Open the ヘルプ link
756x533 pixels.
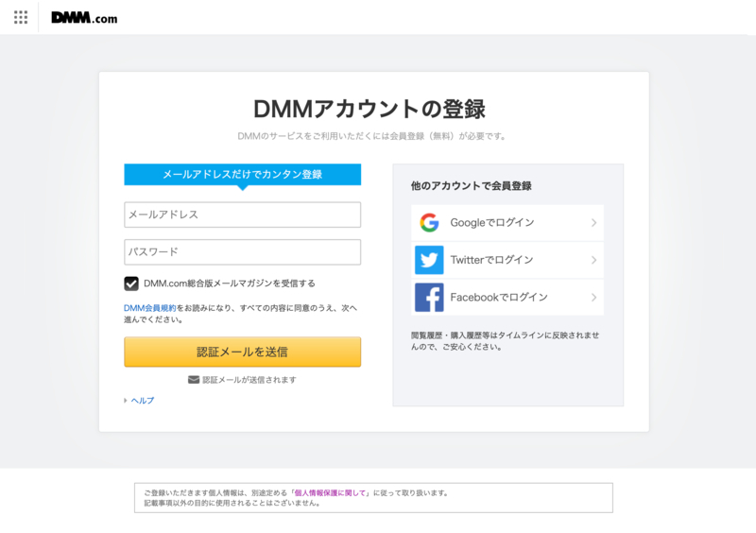point(143,401)
